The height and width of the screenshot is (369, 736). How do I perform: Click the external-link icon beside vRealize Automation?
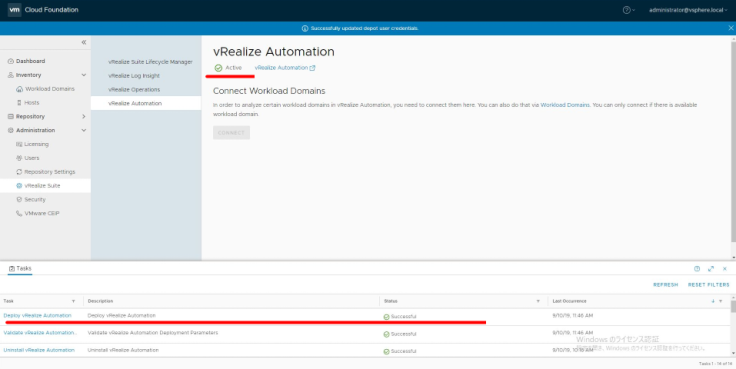(x=313, y=68)
